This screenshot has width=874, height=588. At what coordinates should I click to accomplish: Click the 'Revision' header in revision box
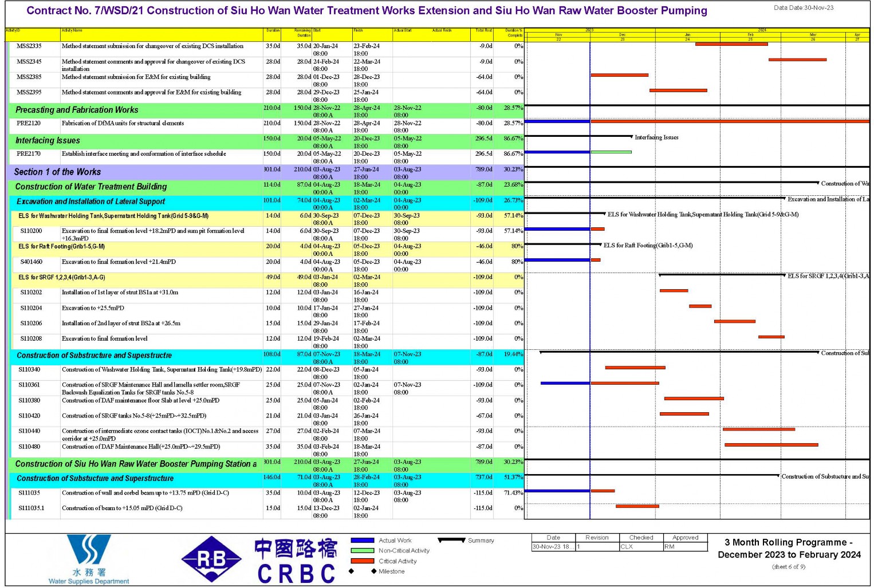(x=597, y=538)
